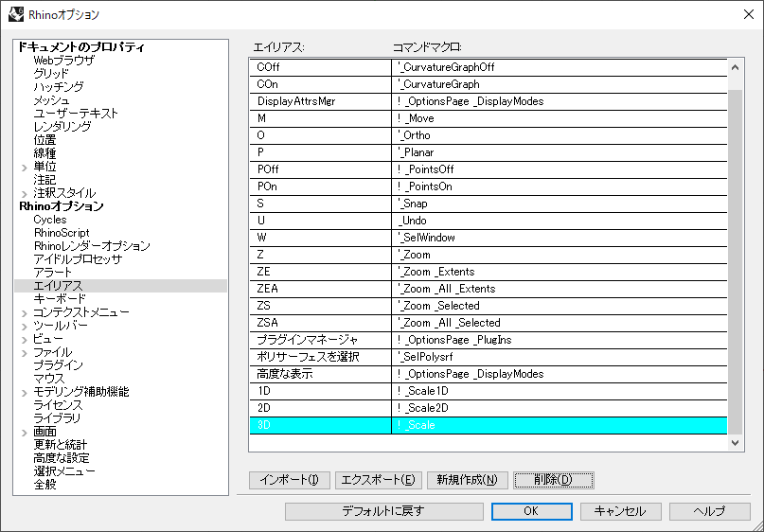Select マウス in the tree
This screenshot has height=532, width=764.
coord(49,379)
